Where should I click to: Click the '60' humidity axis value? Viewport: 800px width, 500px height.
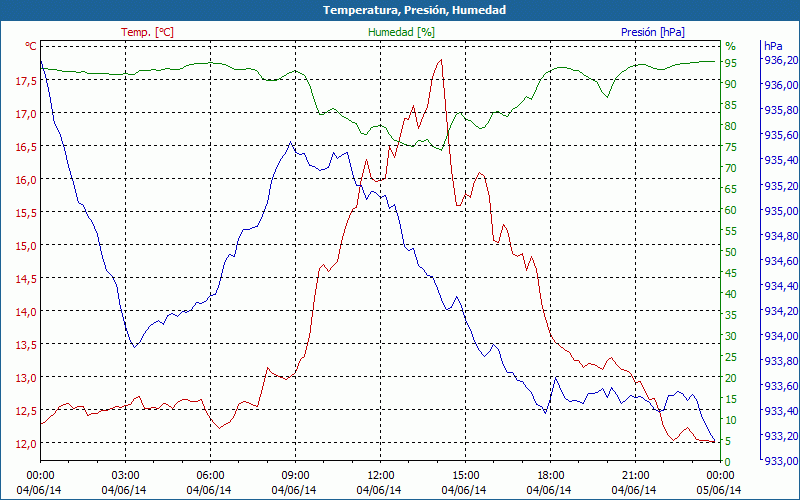[731, 210]
